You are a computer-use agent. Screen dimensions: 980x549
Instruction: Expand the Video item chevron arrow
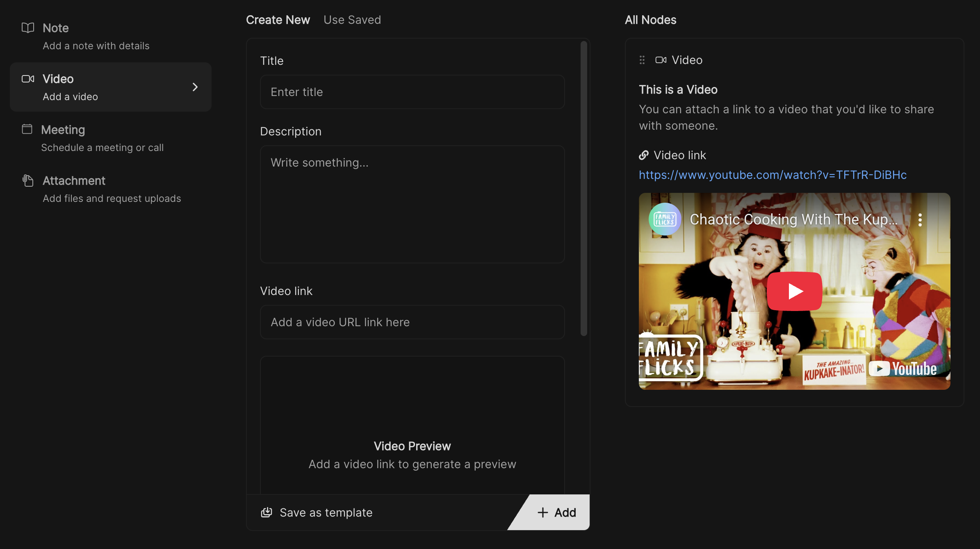195,87
